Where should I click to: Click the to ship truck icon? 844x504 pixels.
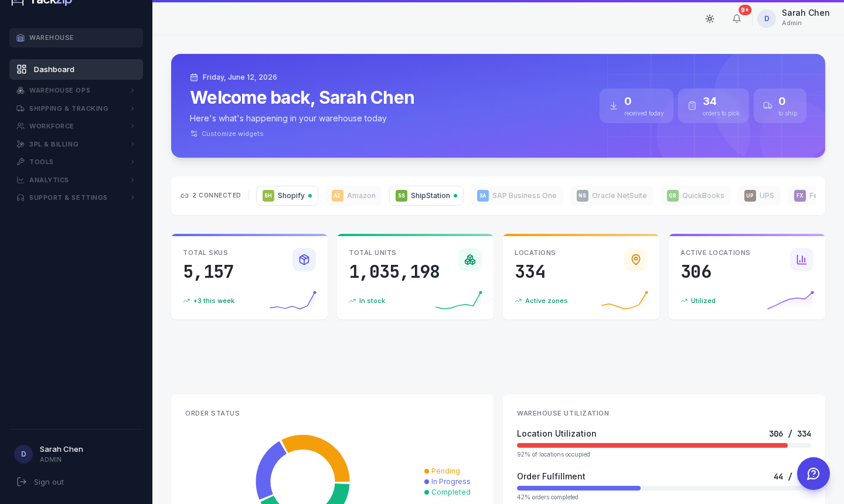click(768, 105)
